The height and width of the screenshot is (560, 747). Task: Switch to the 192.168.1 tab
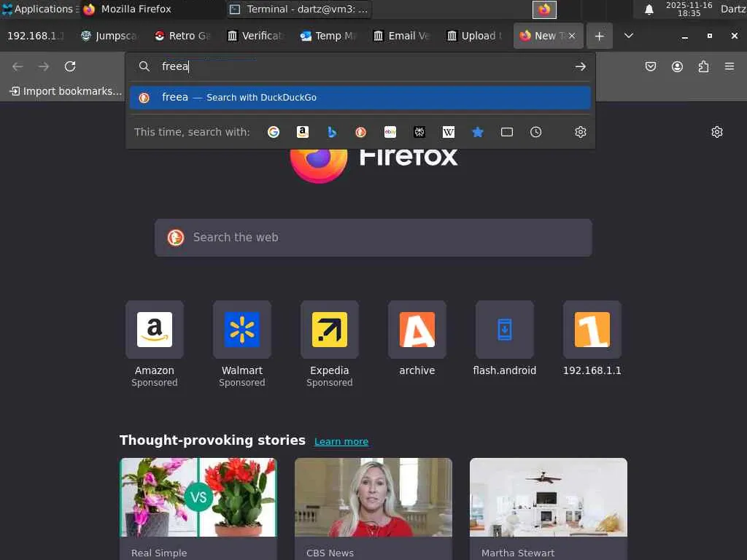pyautogui.click(x=36, y=36)
